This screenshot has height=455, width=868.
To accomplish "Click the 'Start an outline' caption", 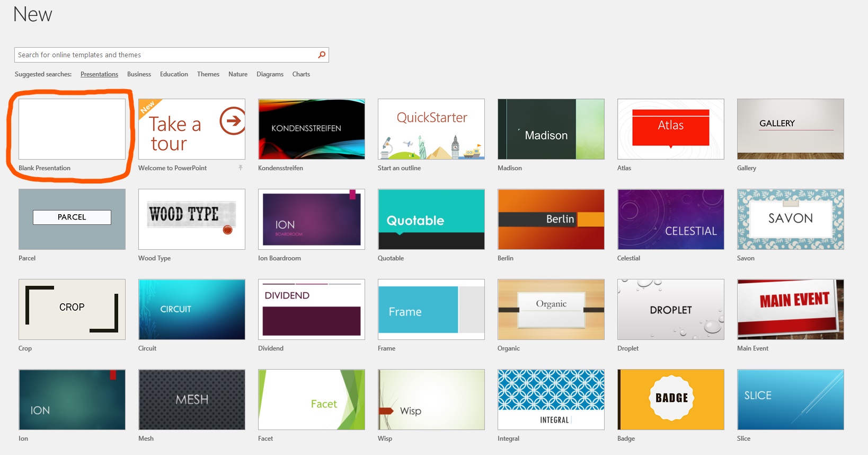I will pos(399,168).
